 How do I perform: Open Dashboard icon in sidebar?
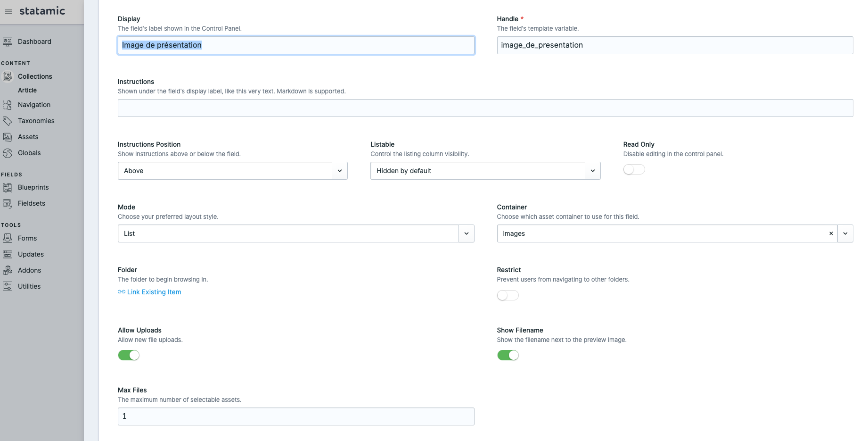click(8, 42)
